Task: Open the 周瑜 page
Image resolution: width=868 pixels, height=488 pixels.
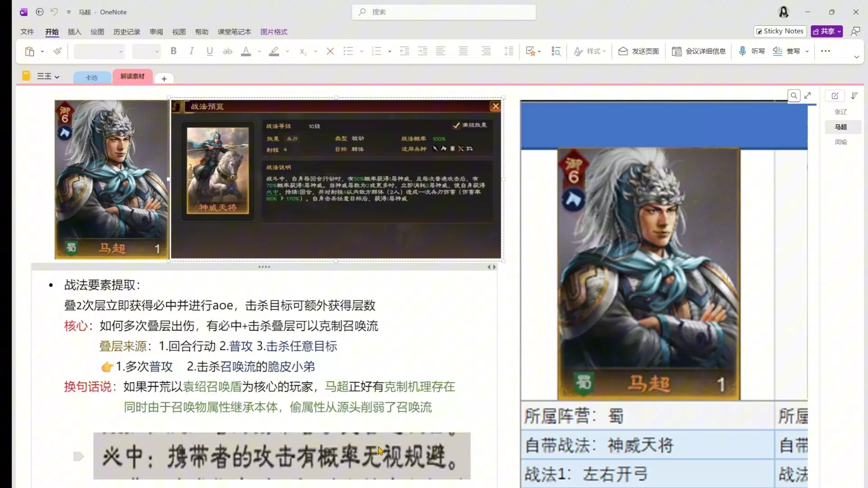Action: pos(841,142)
